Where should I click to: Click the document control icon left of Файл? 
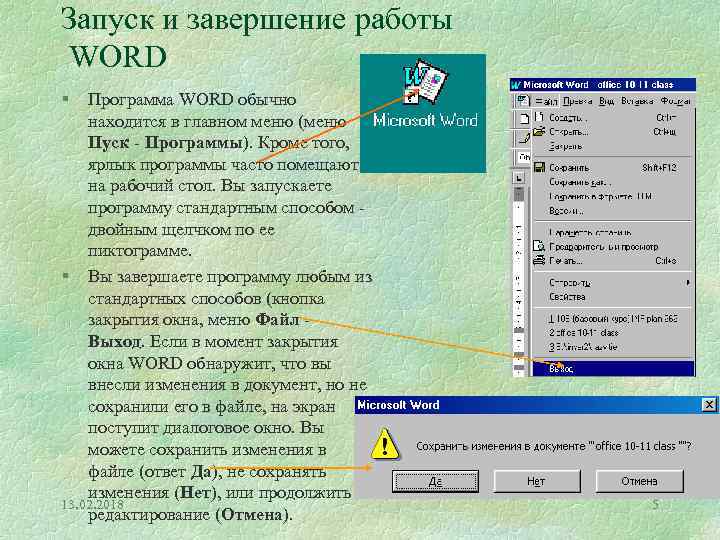click(523, 101)
